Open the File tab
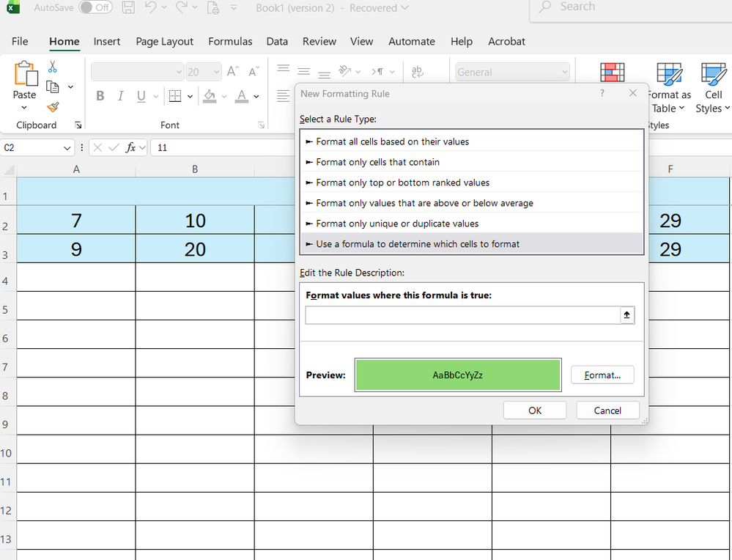Image resolution: width=732 pixels, height=560 pixels. click(x=20, y=42)
